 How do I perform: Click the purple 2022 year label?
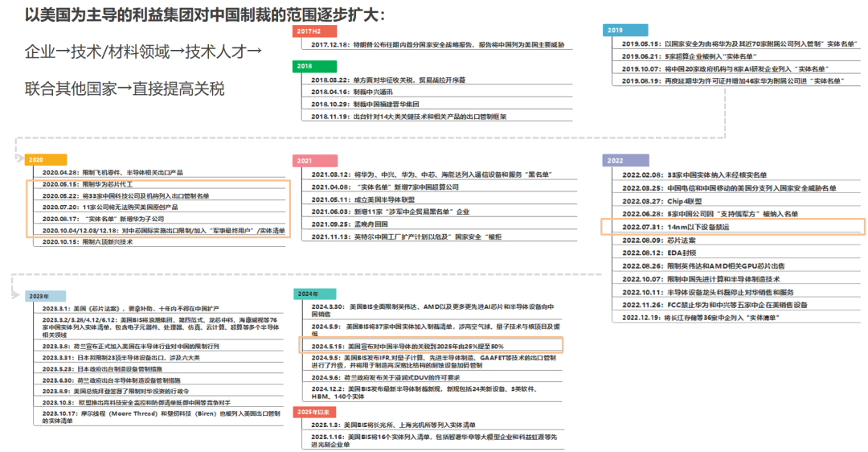(x=625, y=161)
